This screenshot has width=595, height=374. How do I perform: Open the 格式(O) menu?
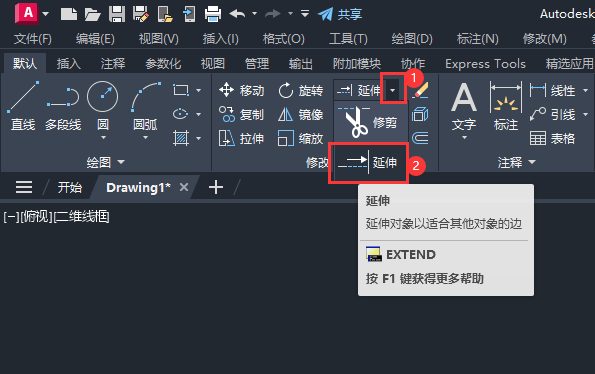click(x=283, y=39)
